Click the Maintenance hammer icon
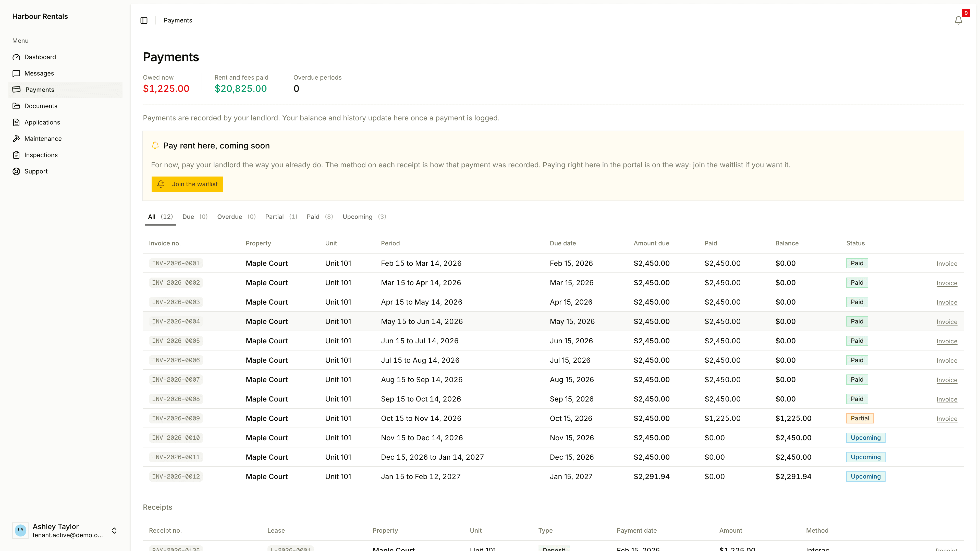This screenshot has height=551, width=980. pyautogui.click(x=16, y=139)
